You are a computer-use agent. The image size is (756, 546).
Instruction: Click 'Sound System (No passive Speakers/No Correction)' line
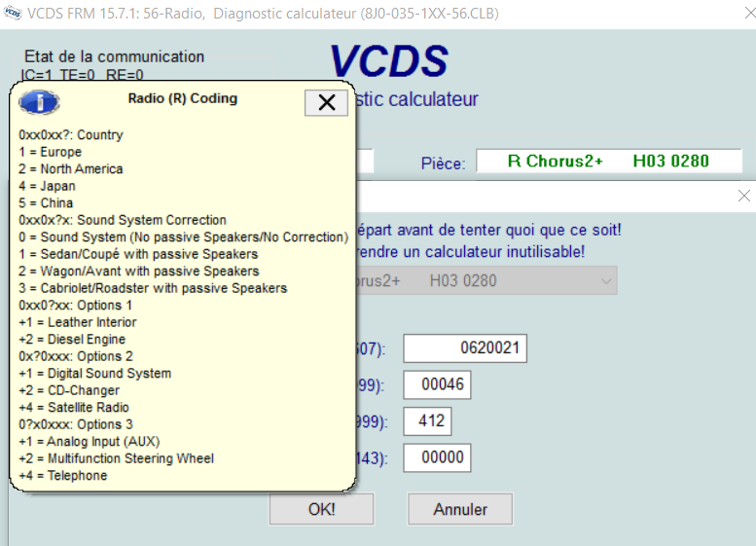(183, 237)
